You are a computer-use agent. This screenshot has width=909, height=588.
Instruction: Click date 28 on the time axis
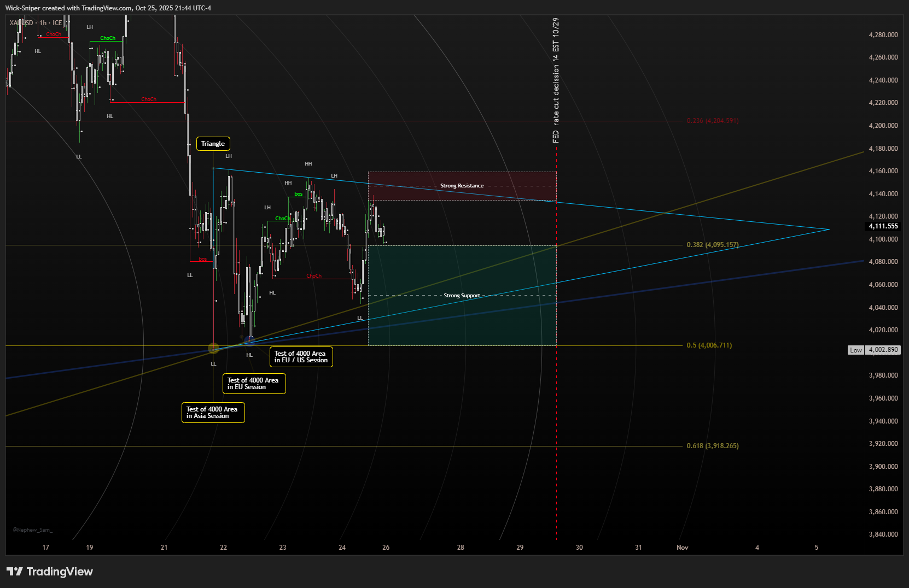pos(461,548)
